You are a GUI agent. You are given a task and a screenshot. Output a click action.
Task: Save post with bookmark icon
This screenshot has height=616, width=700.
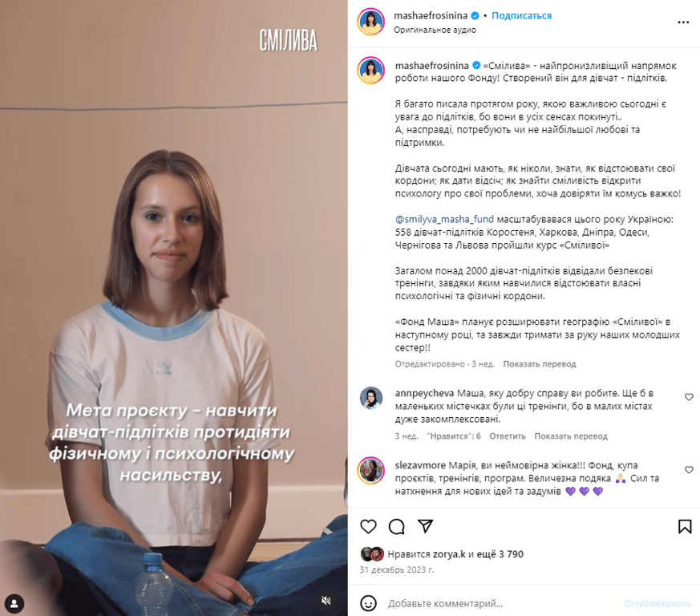(x=685, y=527)
